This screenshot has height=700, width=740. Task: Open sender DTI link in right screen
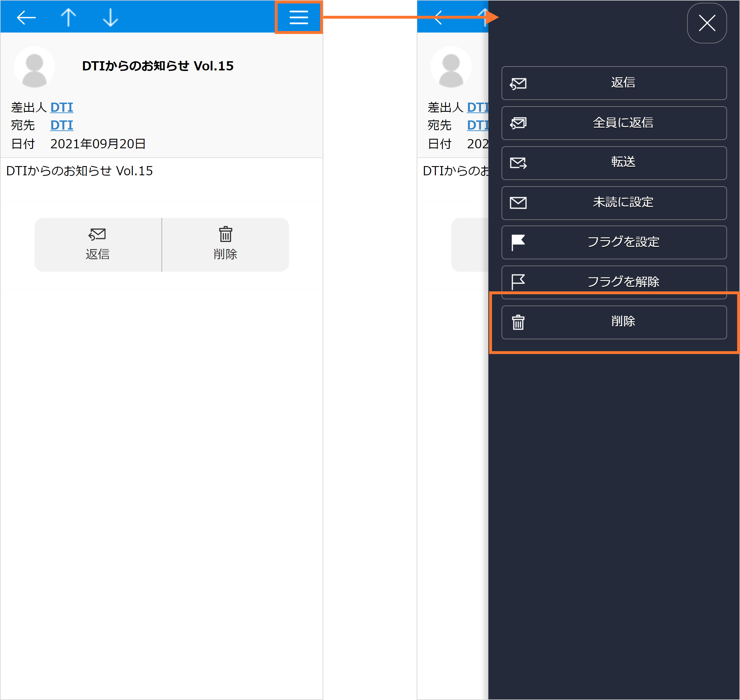pos(478,107)
